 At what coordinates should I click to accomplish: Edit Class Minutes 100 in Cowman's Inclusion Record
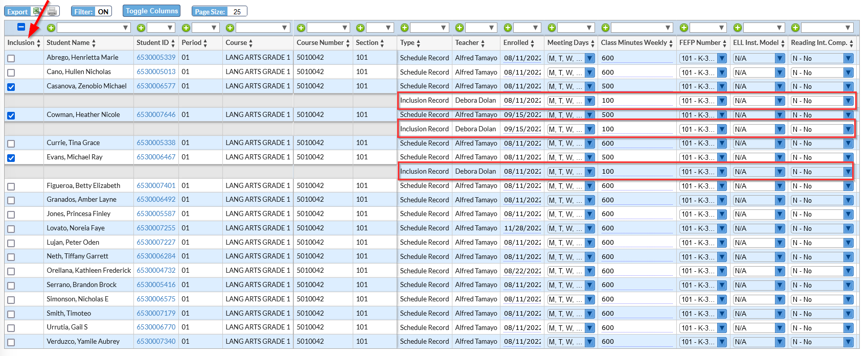pos(637,129)
